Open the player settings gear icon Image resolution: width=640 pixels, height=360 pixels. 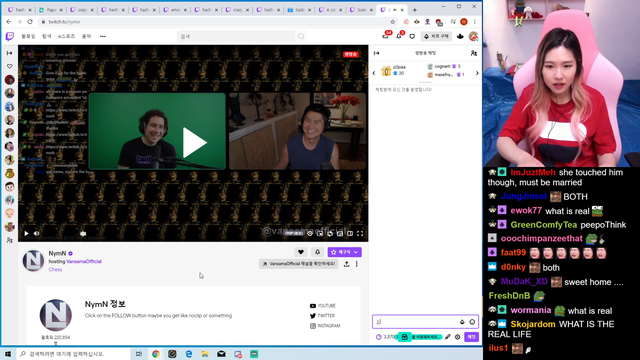coord(310,233)
